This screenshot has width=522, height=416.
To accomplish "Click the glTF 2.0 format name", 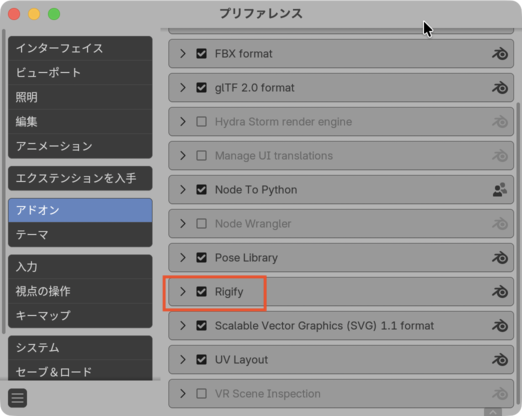I will [x=255, y=88].
